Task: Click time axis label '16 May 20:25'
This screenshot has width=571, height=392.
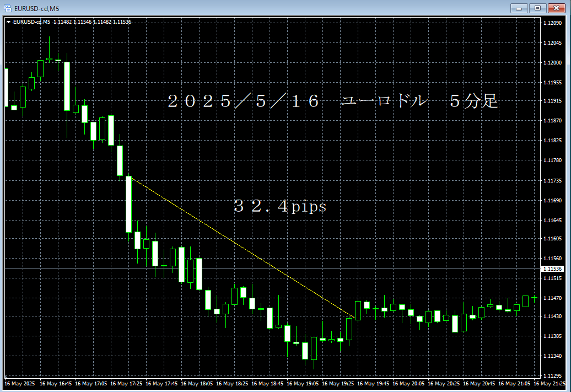Action: 444,384
